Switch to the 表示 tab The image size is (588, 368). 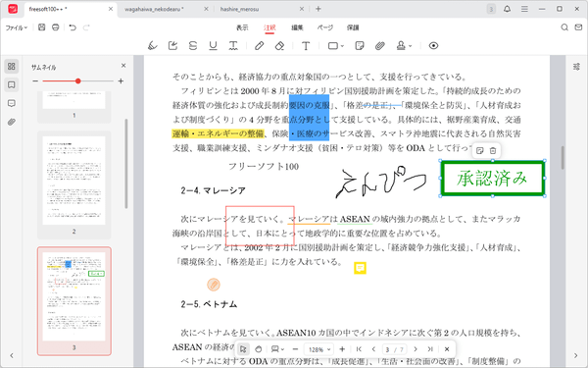click(x=242, y=27)
